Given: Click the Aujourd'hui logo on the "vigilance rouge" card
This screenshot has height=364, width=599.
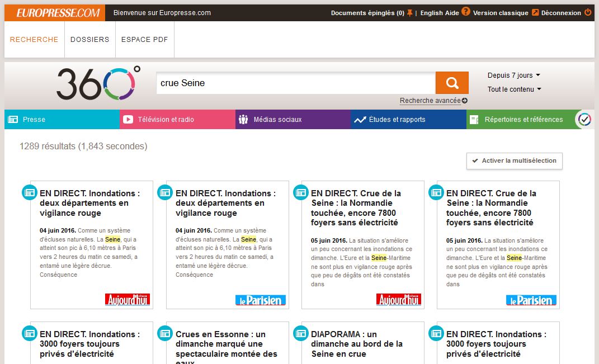Looking at the screenshot, I should (128, 300).
